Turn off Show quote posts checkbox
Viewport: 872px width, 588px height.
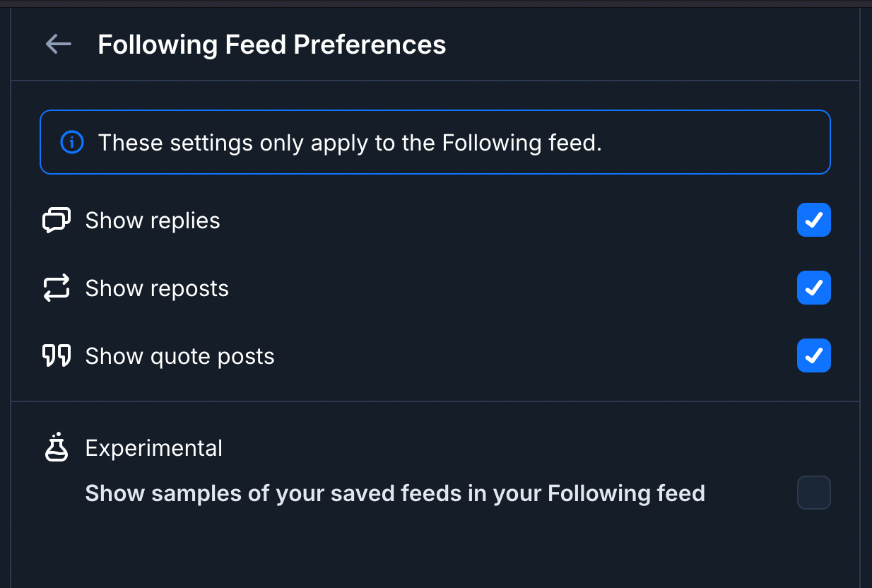813,356
